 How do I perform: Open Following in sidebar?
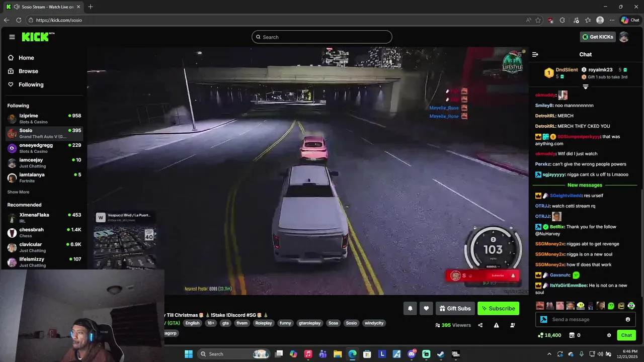(26, 84)
